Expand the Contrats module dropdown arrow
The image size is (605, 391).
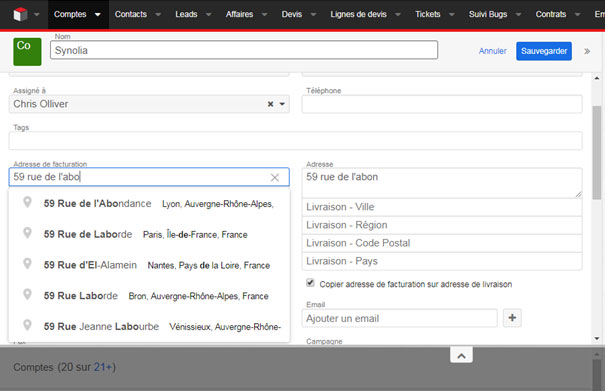[x=578, y=15]
